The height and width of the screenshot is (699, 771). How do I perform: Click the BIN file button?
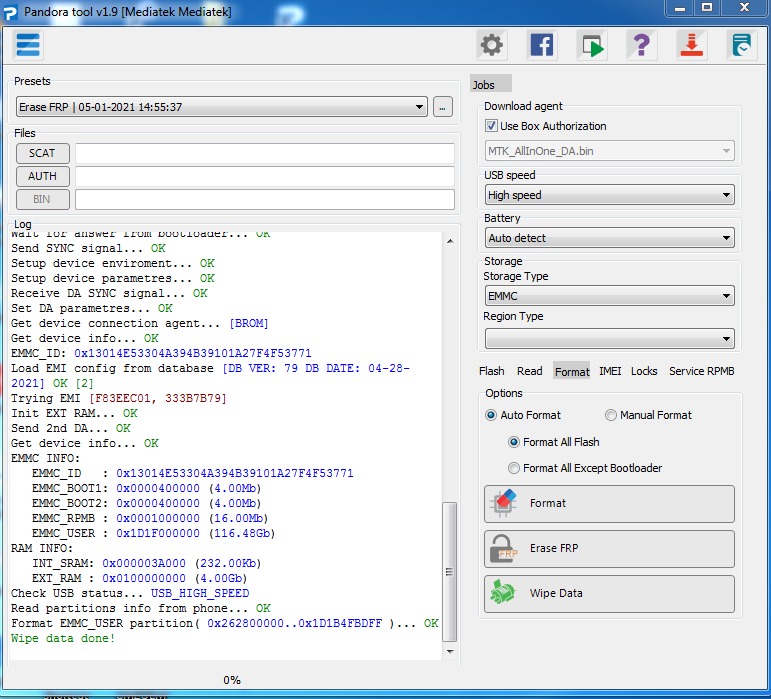pyautogui.click(x=42, y=199)
